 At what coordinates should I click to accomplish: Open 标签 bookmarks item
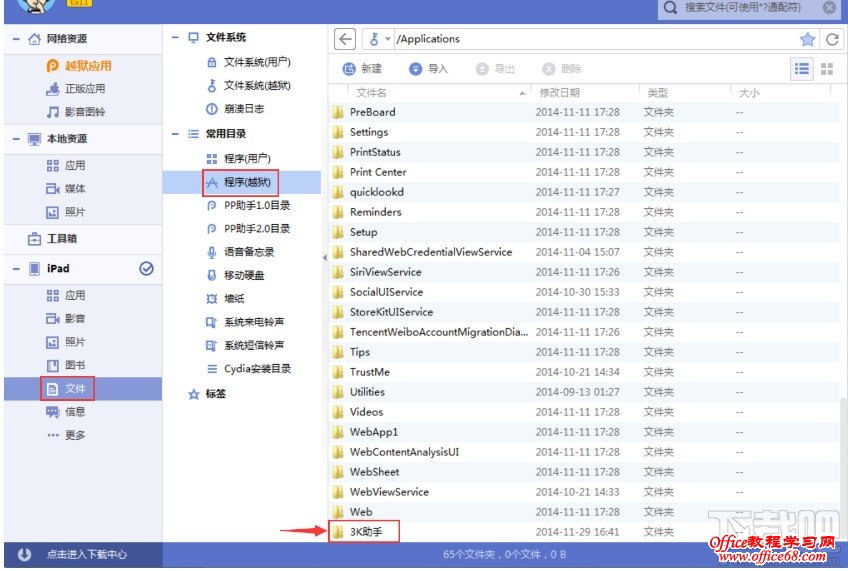click(207, 394)
